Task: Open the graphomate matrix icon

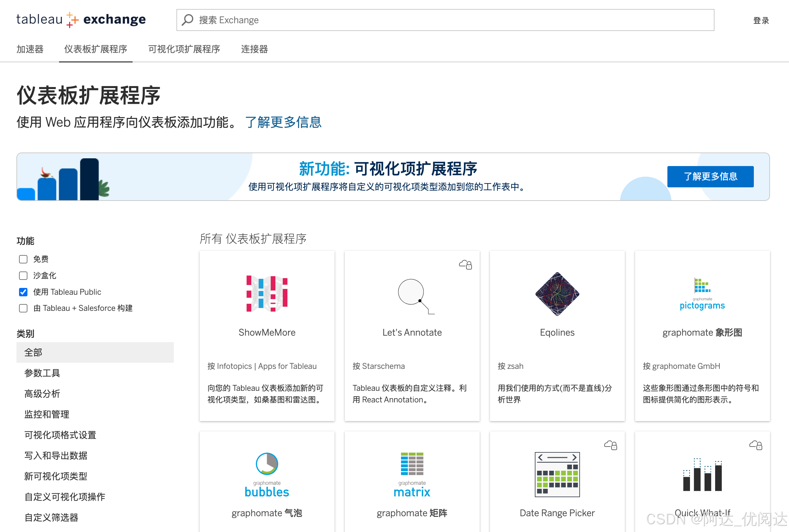Action: point(412,475)
